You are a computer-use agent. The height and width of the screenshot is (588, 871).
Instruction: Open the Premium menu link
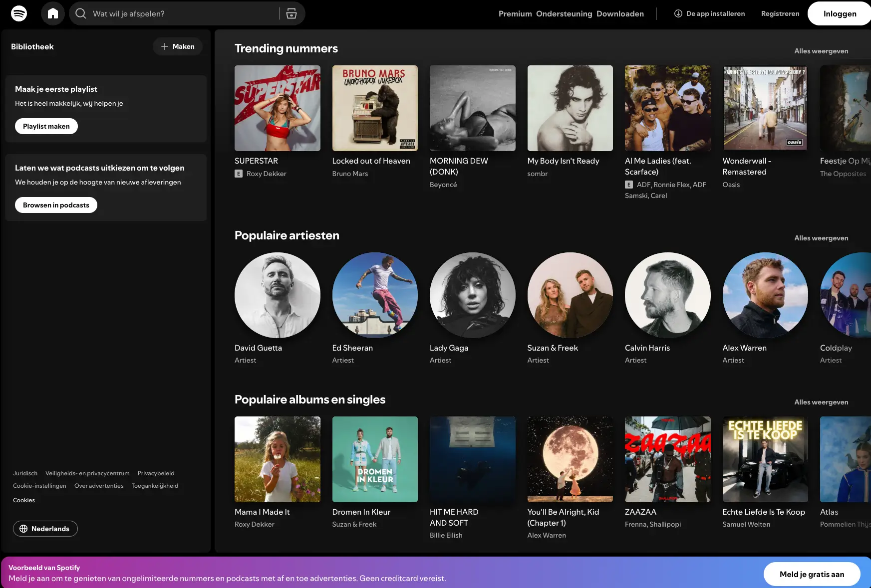click(x=515, y=13)
